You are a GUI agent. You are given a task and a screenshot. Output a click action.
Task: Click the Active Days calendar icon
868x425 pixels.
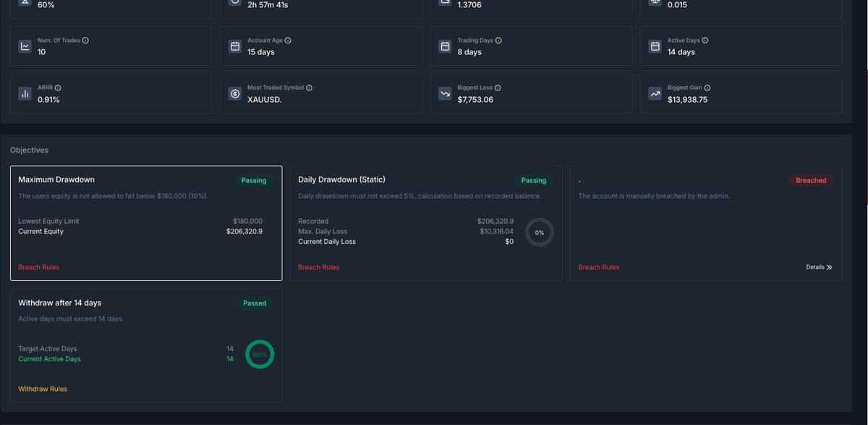click(655, 46)
